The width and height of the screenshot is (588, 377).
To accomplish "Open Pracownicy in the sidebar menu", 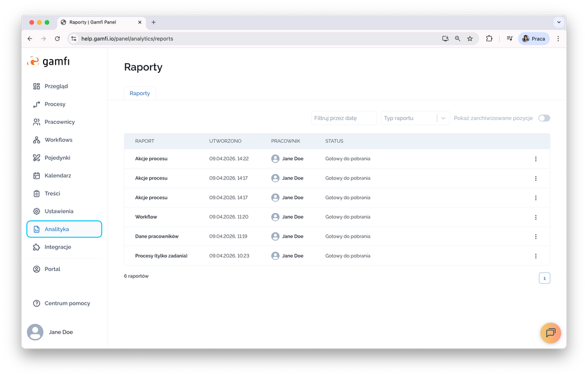I will tap(60, 122).
